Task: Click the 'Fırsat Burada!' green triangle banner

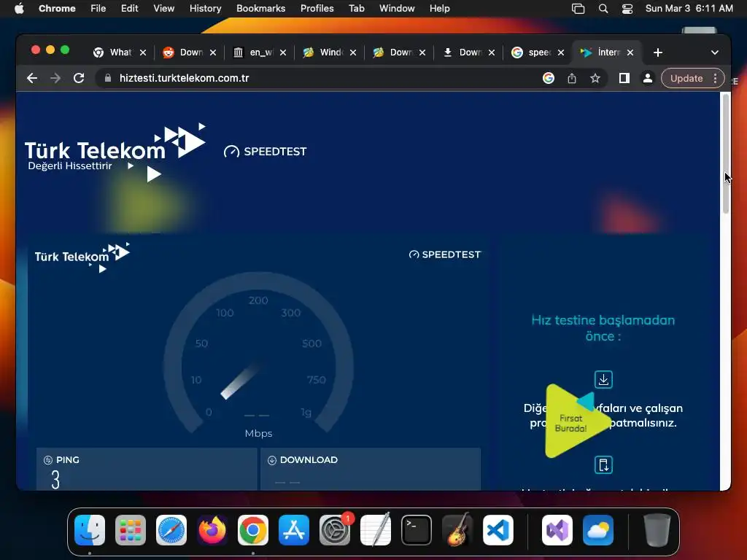Action: (576, 421)
